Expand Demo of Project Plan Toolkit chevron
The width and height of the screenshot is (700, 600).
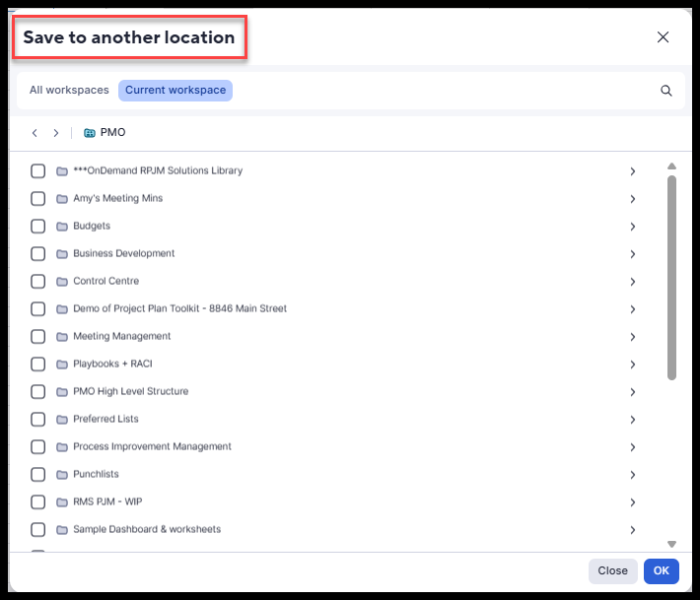pyautogui.click(x=633, y=309)
